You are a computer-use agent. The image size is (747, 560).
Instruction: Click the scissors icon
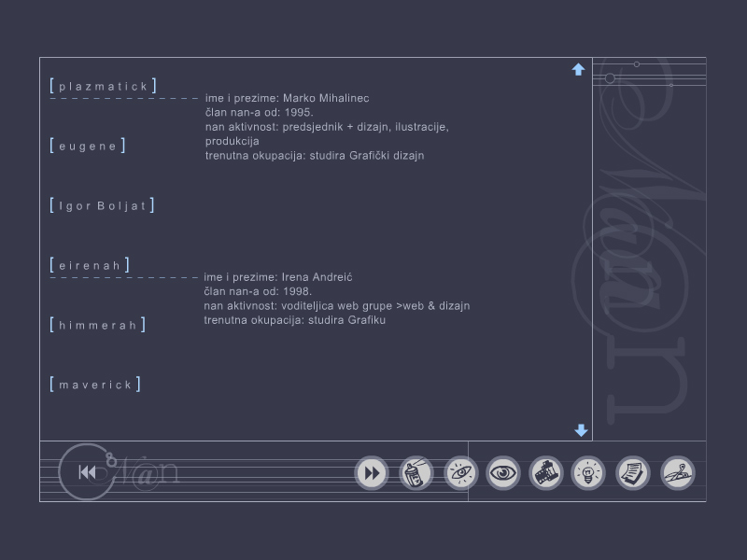tap(678, 473)
